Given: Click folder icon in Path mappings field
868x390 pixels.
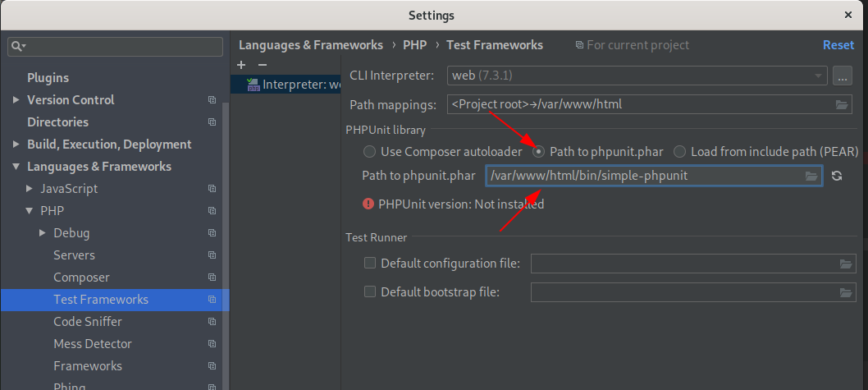Looking at the screenshot, I should 842,104.
